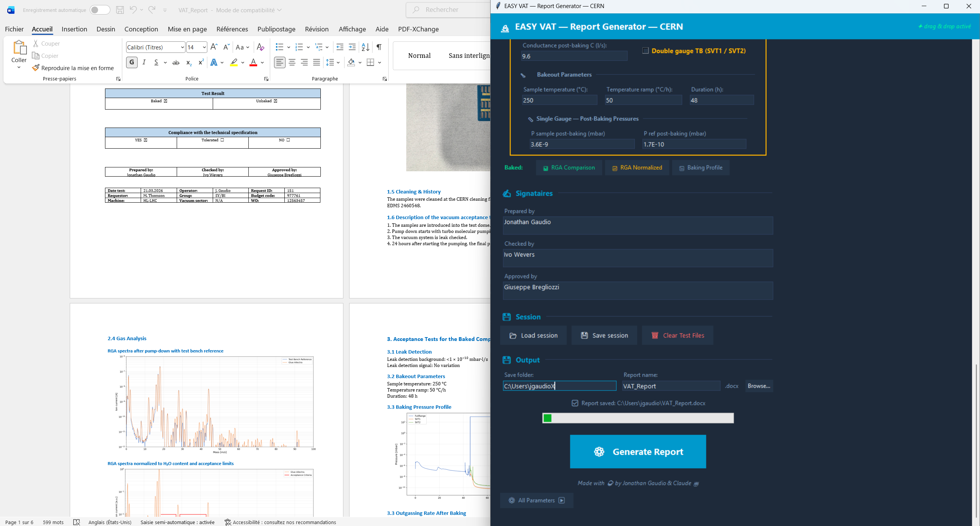The width and height of the screenshot is (980, 526).
Task: Expand Police font dialog launcher
Action: point(266,79)
